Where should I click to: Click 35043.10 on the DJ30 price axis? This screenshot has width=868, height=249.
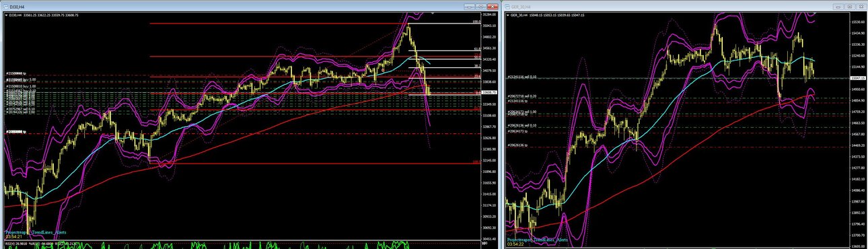(489, 26)
